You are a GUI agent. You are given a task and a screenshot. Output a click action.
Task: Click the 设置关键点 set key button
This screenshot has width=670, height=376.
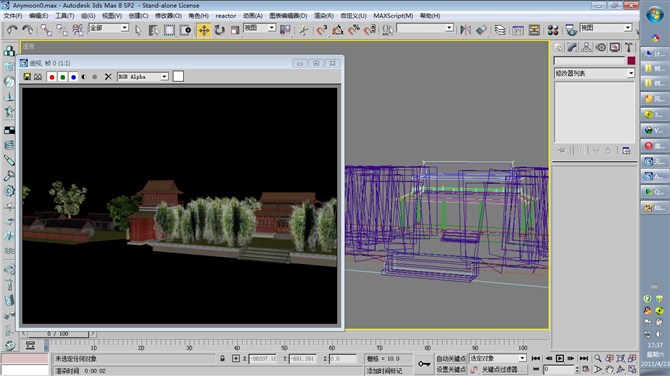pos(451,369)
